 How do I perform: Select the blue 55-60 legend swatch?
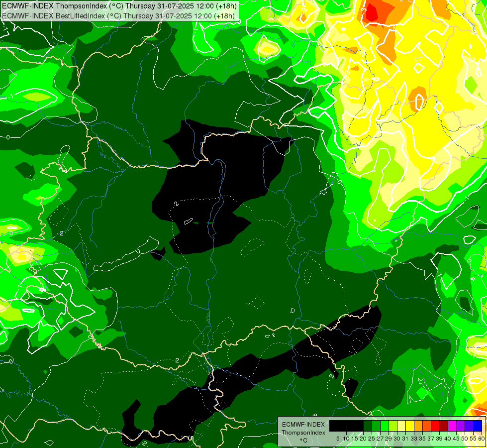tap(478, 426)
